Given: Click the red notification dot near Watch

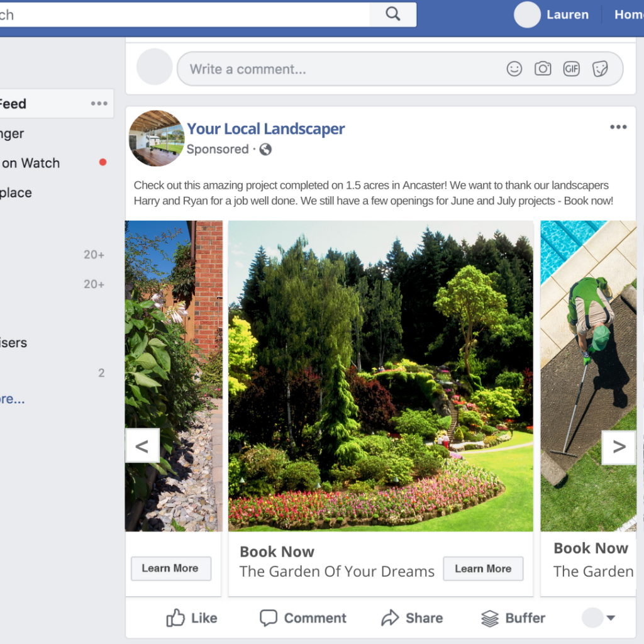Looking at the screenshot, I should [x=103, y=162].
